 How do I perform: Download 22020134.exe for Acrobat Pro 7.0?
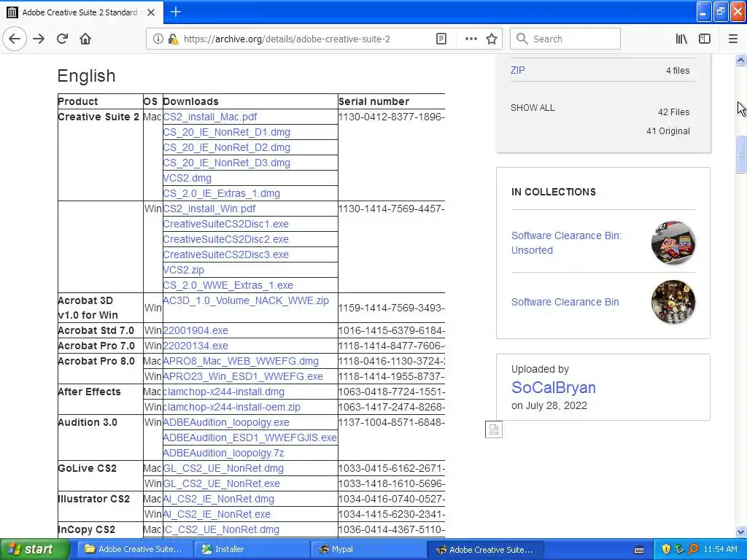[196, 346]
